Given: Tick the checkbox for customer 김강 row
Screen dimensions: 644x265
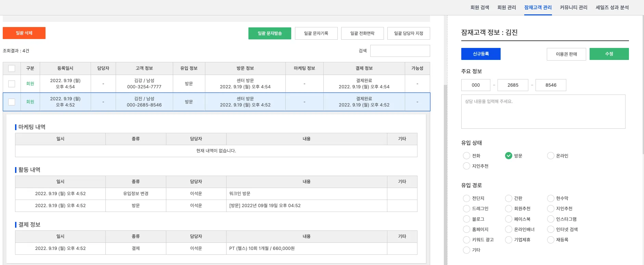Looking at the screenshot, I should [12, 84].
